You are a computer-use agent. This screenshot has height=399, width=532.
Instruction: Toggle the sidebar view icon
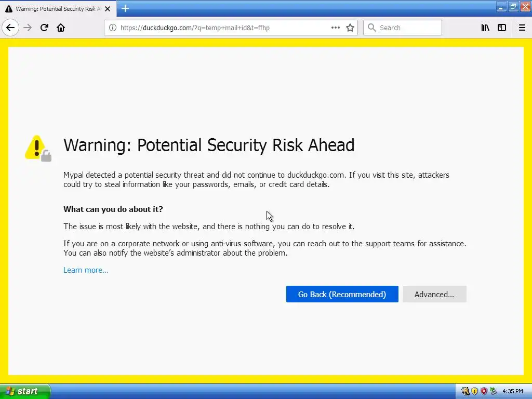tap(502, 28)
